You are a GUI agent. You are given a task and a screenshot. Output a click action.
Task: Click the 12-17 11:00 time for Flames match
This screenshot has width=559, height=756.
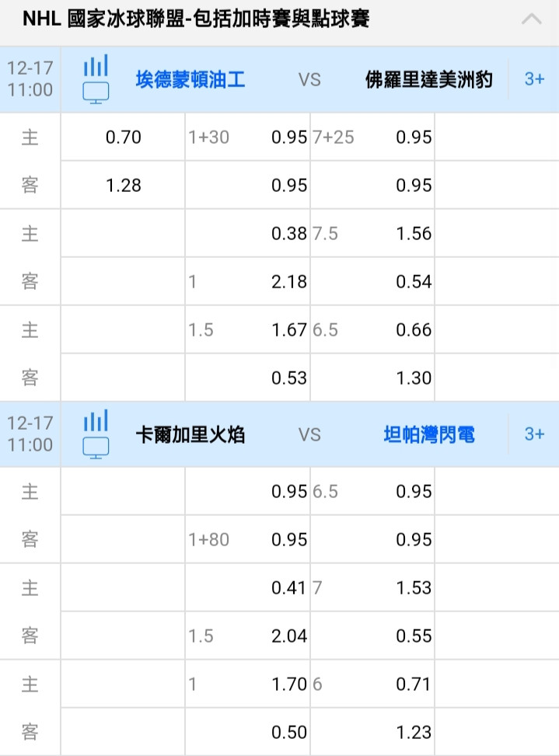point(30,434)
